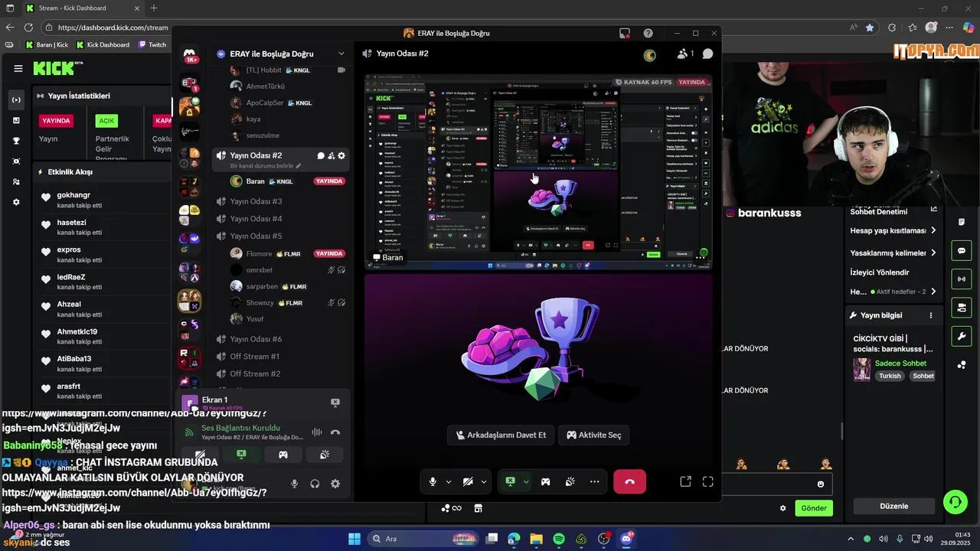The image size is (980, 551).
Task: Open İzleyici Yönlendir in Kick panel
Action: coord(880,272)
